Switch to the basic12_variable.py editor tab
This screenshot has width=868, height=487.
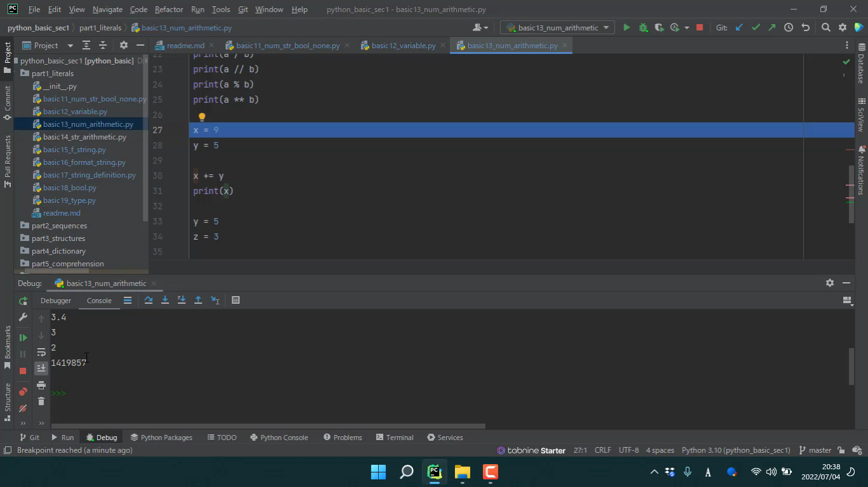(403, 46)
